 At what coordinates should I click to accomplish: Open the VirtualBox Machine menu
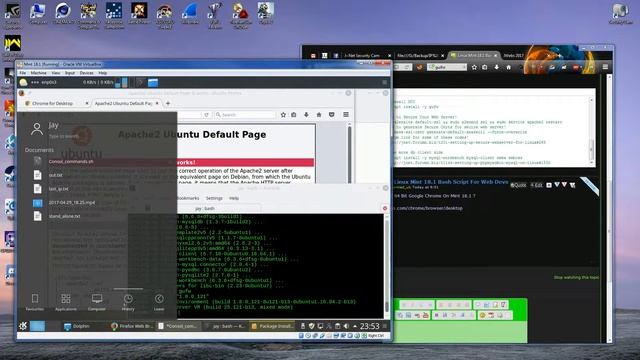(x=38, y=73)
